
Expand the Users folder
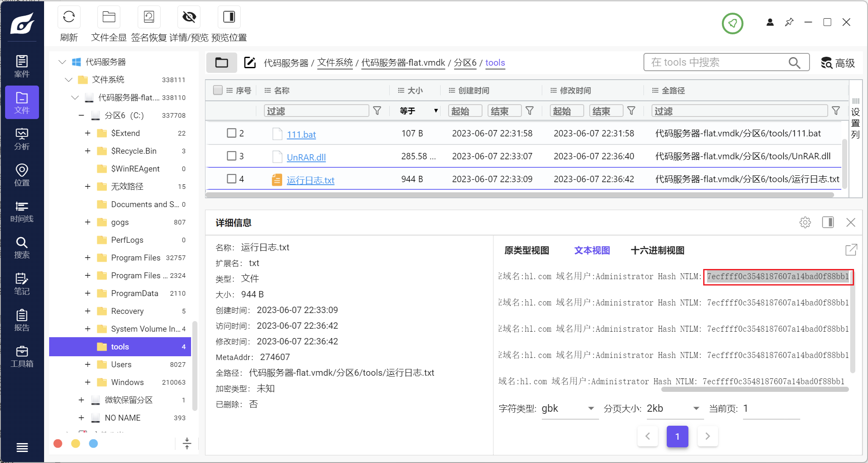pyautogui.click(x=88, y=364)
